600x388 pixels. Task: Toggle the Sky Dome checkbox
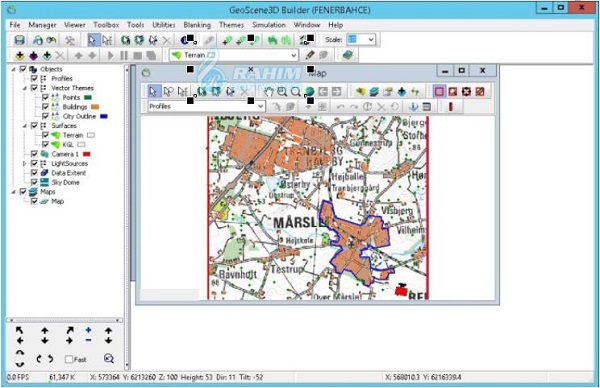click(34, 183)
